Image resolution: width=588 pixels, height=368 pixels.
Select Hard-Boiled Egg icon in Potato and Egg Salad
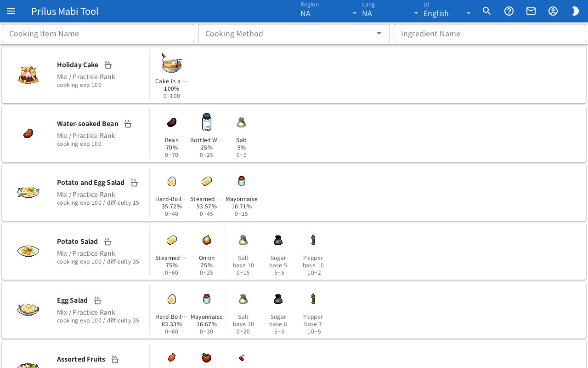pos(172,181)
